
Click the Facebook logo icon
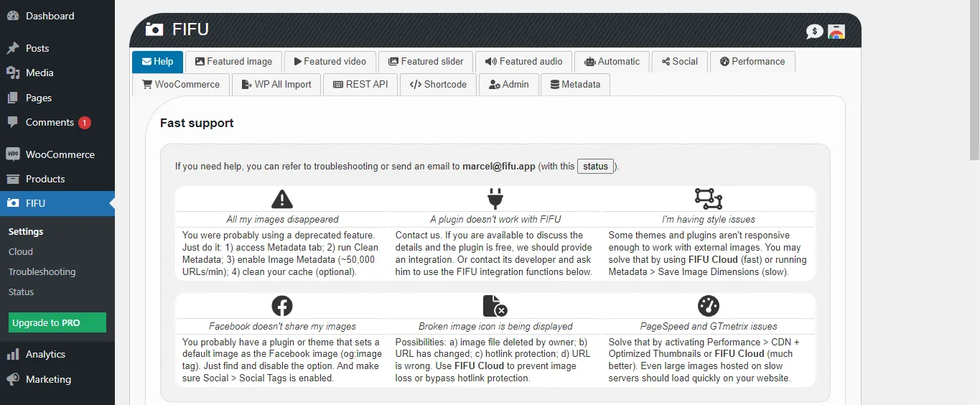pos(282,306)
